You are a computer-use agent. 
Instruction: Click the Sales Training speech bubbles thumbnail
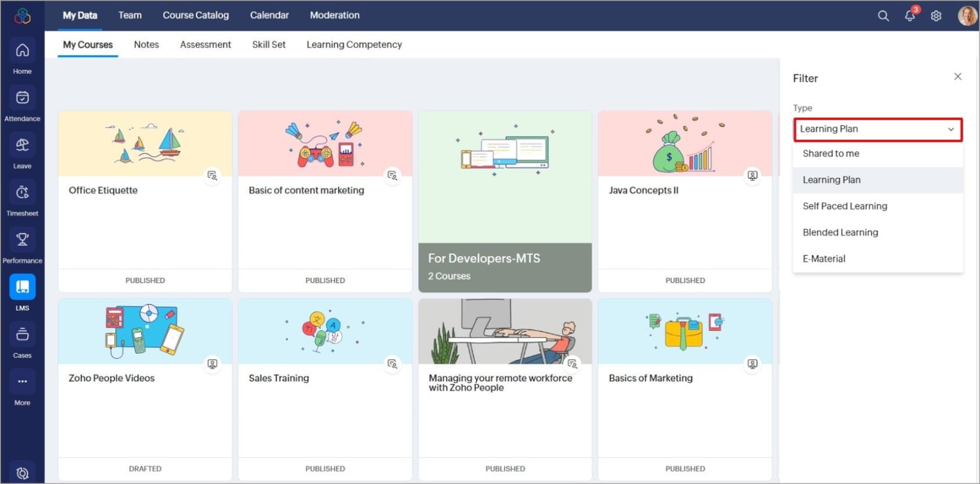[325, 332]
